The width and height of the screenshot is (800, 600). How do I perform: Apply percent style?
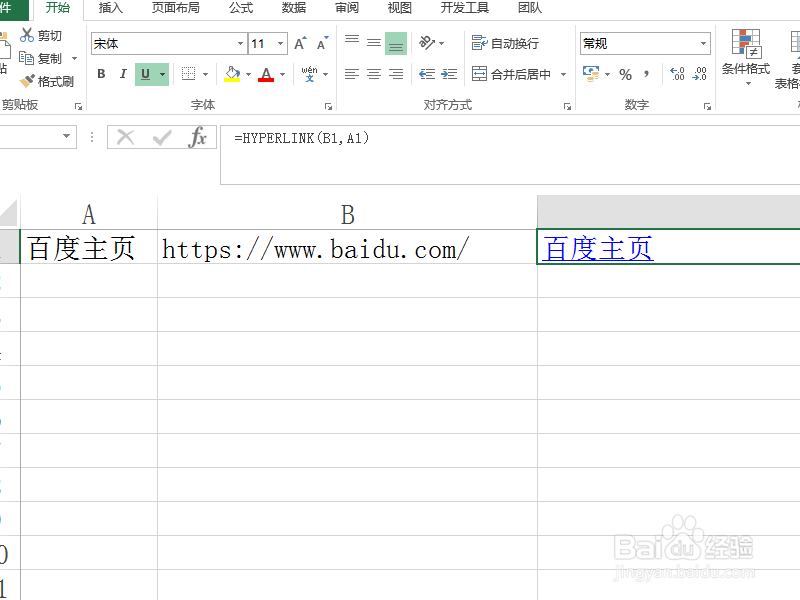pyautogui.click(x=626, y=74)
